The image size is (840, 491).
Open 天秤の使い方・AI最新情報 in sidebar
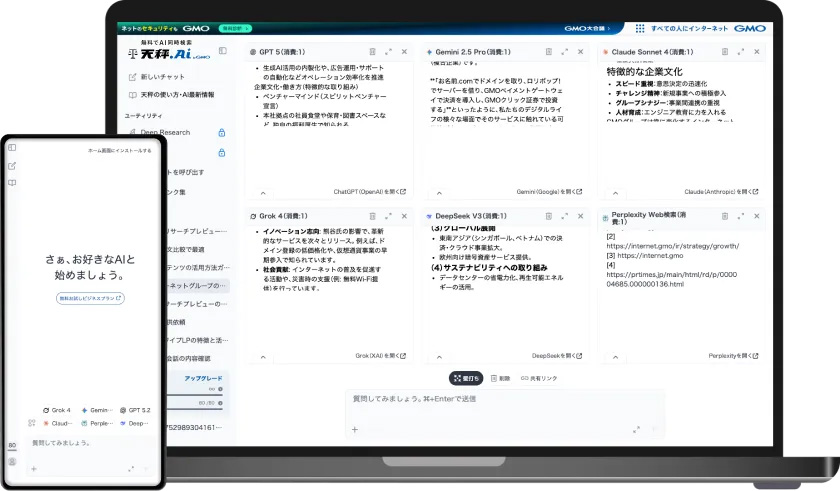tap(171, 95)
